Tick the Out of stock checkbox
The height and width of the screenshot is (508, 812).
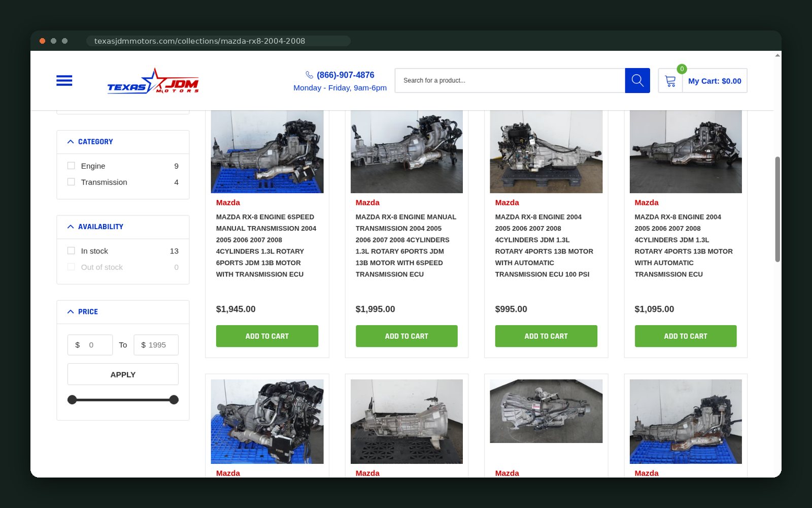71,267
